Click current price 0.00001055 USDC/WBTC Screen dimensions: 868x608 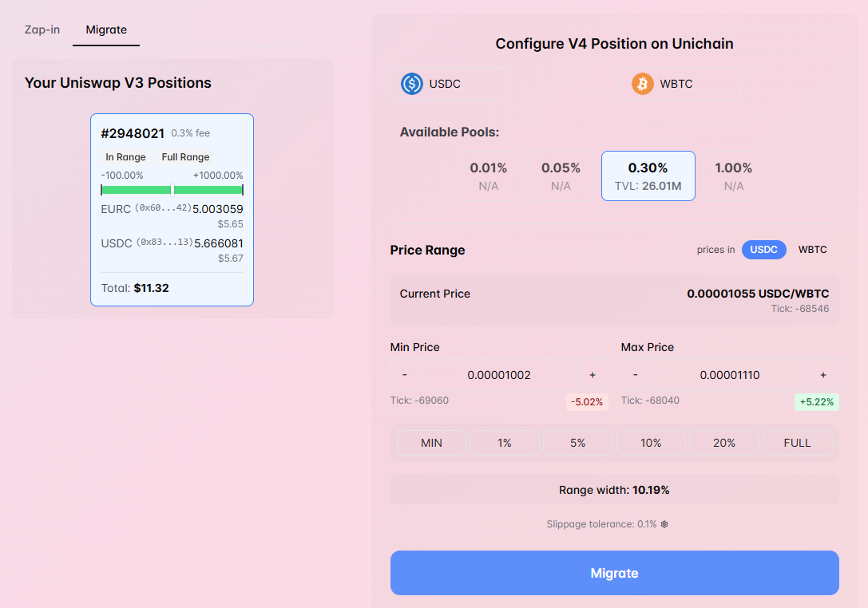758,294
